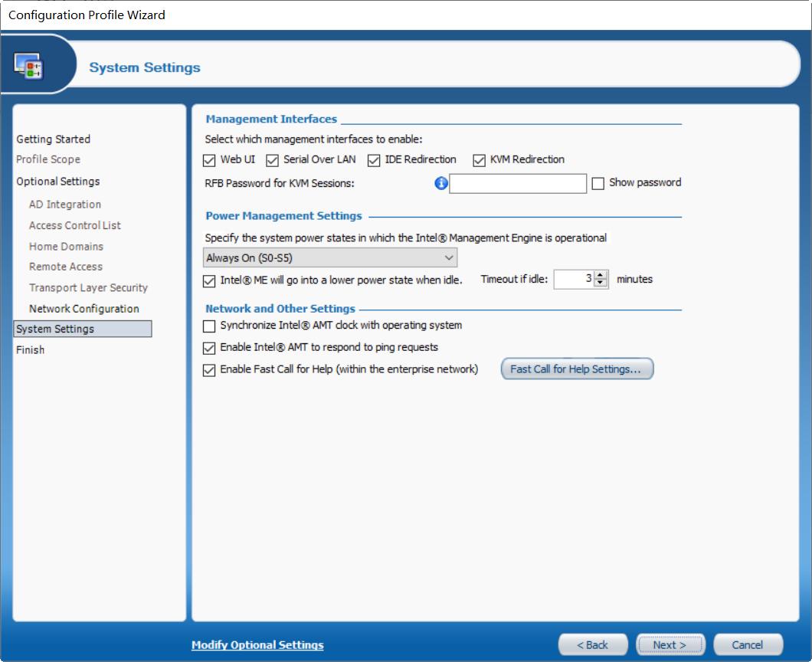
Task: Click Modify Optional Settings link
Action: (257, 645)
